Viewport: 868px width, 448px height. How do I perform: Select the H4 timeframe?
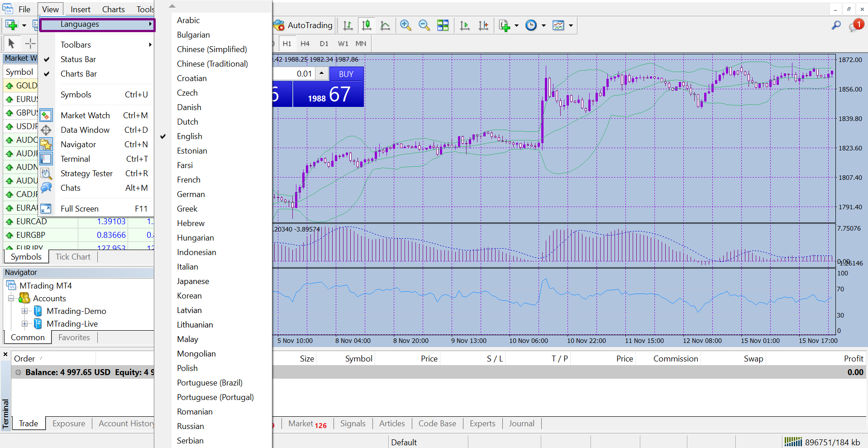(305, 44)
